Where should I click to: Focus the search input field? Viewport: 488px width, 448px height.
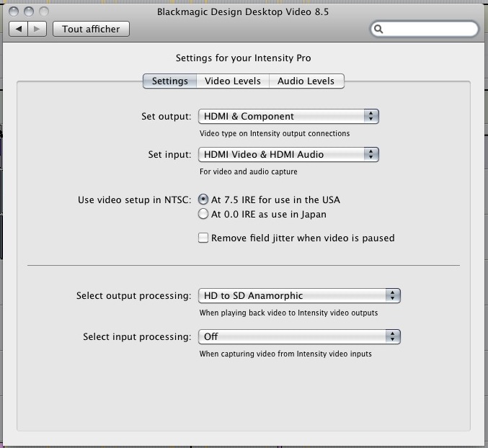(429, 30)
